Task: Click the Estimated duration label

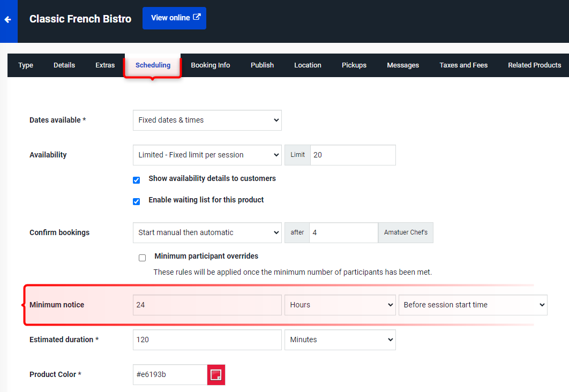Action: coord(64,340)
